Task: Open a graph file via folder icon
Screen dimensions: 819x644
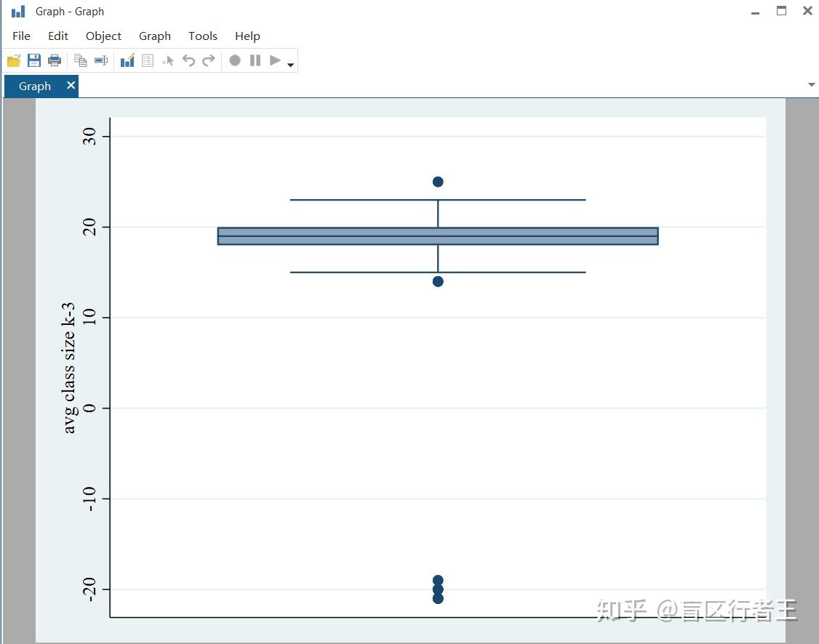Action: tap(14, 60)
